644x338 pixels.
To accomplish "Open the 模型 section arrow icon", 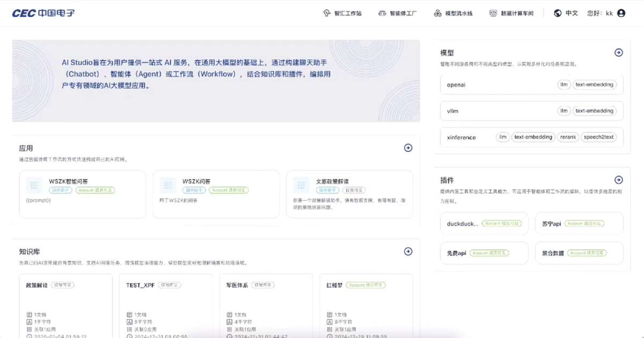I will (x=618, y=53).
